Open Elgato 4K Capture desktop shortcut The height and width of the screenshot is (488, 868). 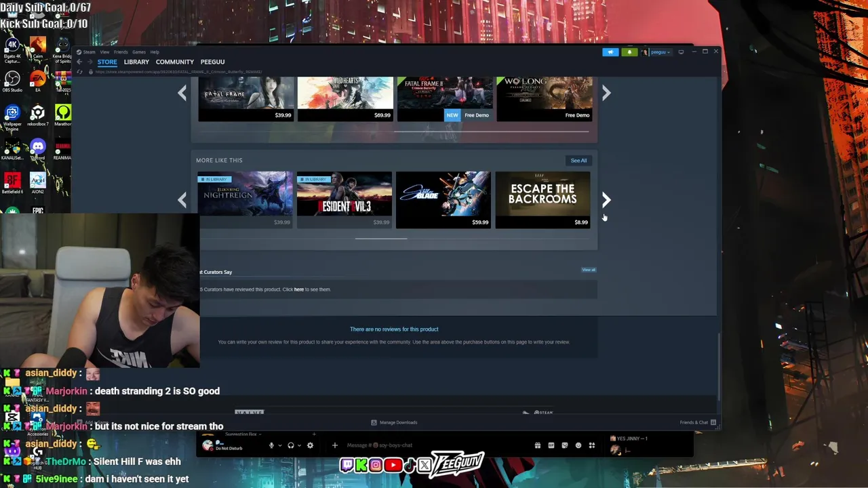(12, 48)
